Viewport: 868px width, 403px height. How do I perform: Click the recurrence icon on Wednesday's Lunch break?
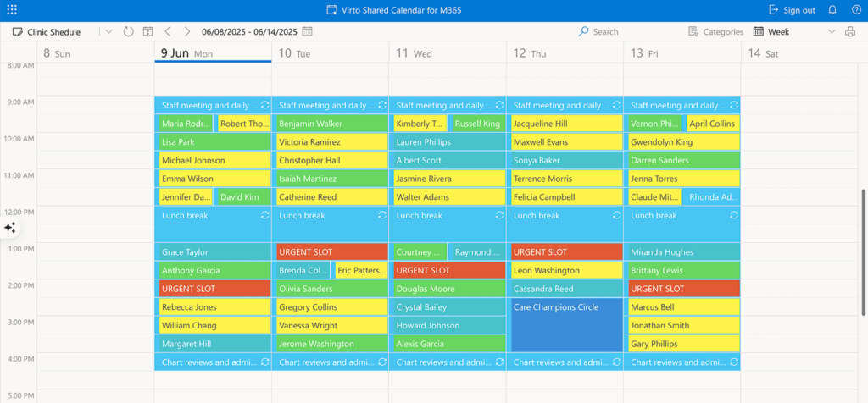[499, 215]
